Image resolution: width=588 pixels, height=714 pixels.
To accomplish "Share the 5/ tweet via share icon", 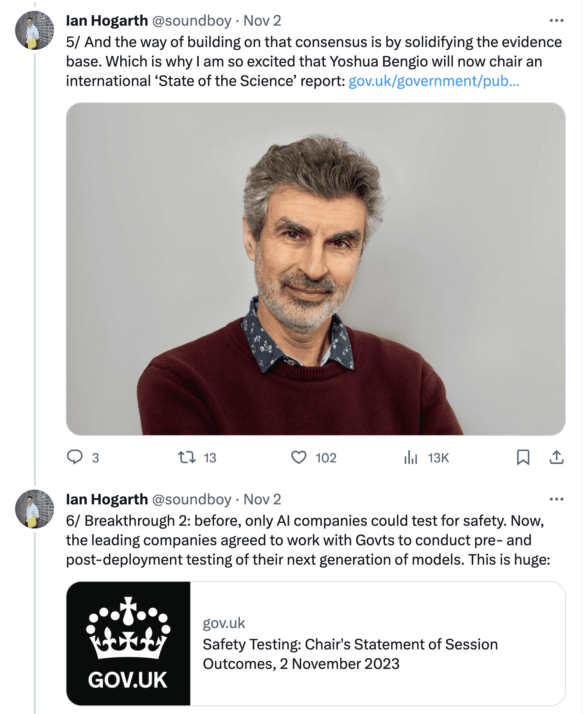I will pos(556,457).
